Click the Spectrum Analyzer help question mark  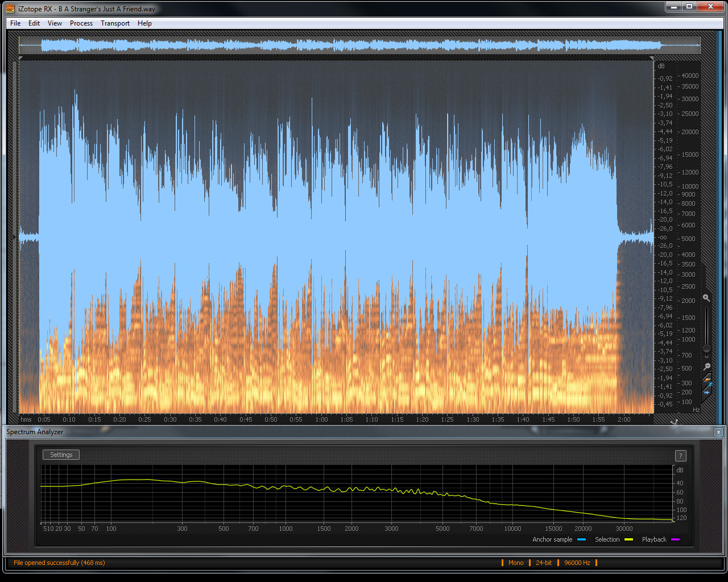[680, 456]
